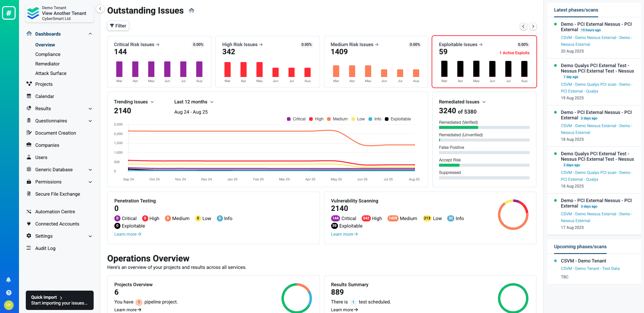Toggle the Critical series in the chart legend
The height and width of the screenshot is (313, 644).
click(x=296, y=119)
